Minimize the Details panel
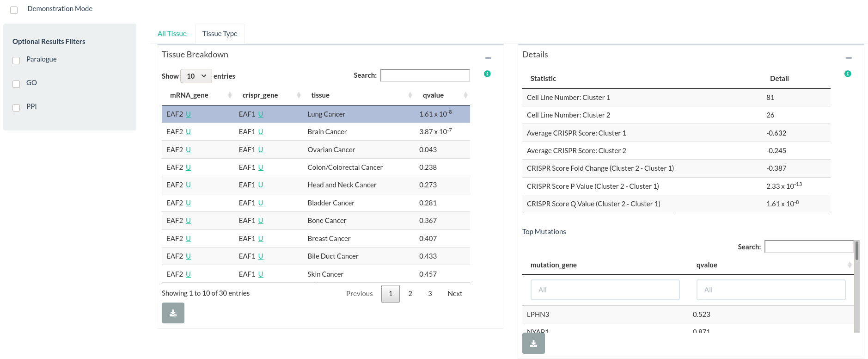The width and height of the screenshot is (868, 359). [849, 58]
